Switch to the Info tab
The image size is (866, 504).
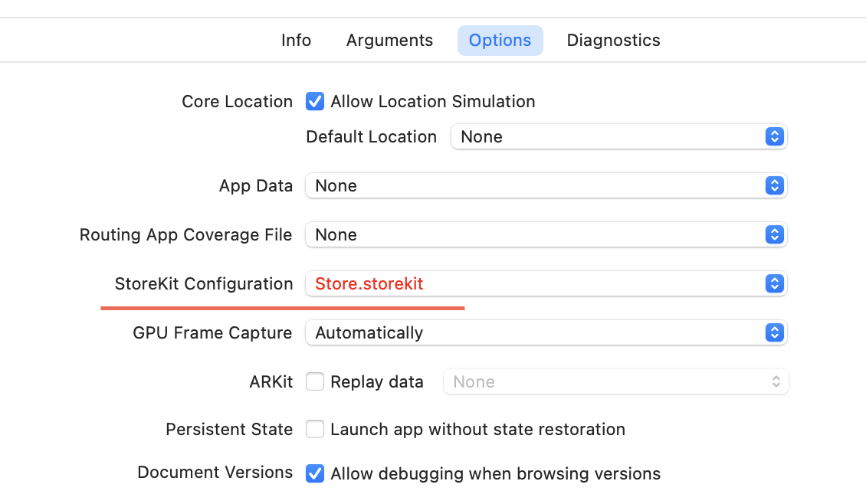pyautogui.click(x=296, y=41)
